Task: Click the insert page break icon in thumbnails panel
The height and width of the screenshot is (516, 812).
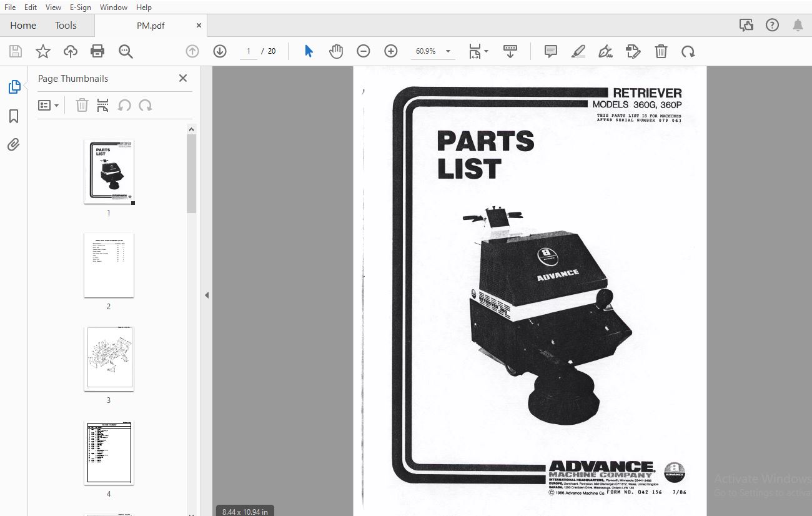Action: click(103, 106)
